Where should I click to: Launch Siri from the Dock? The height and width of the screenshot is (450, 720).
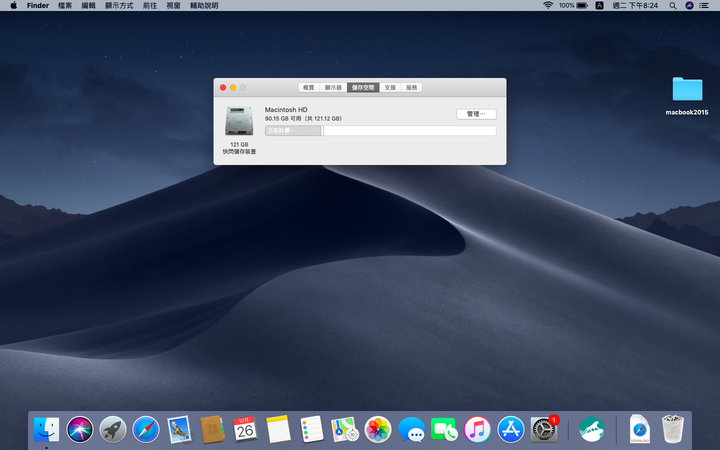coord(80,430)
